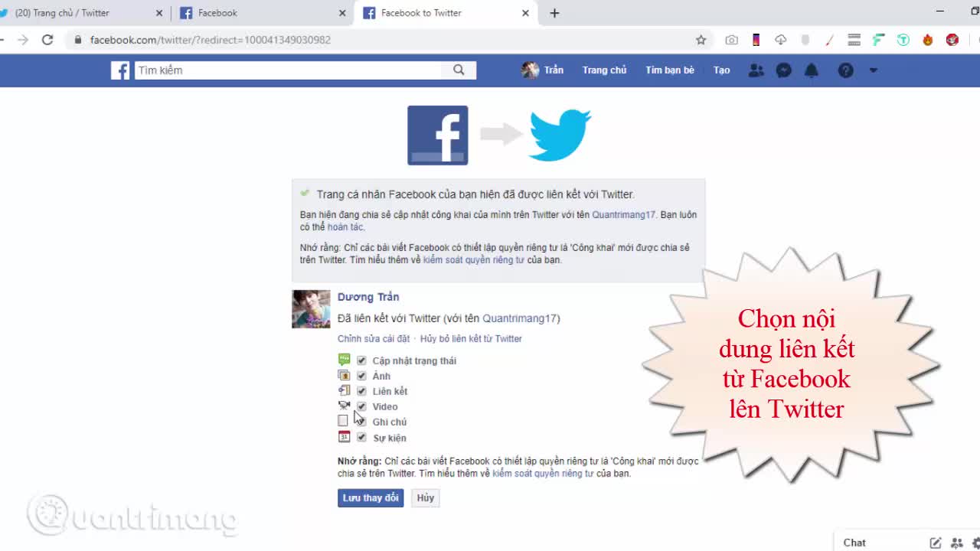Open the Tạo menu
The height and width of the screenshot is (551, 980).
pos(722,70)
